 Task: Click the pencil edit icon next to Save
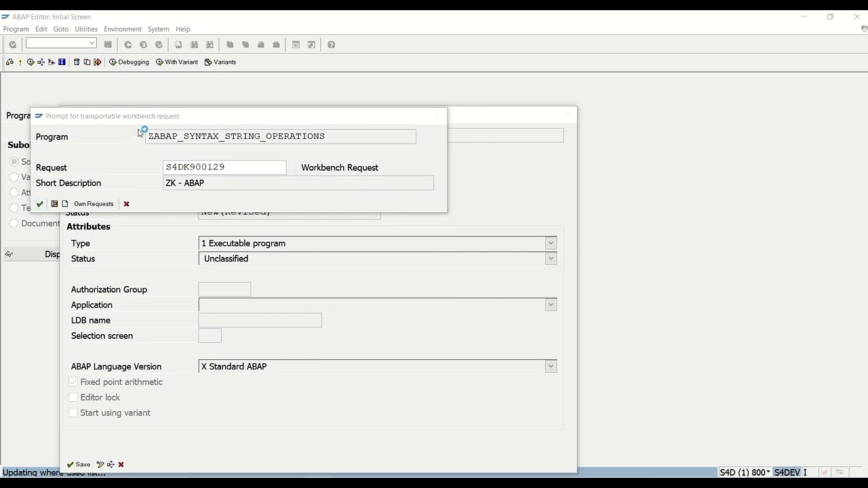[x=100, y=464]
